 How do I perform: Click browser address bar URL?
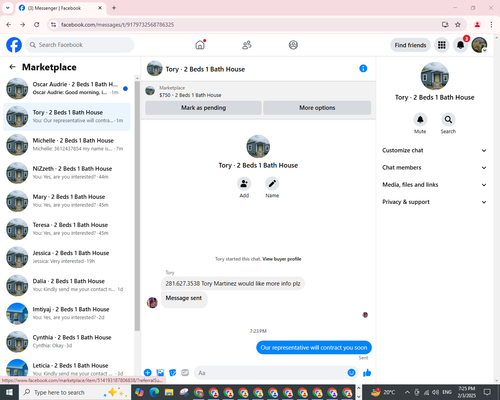coord(117,25)
